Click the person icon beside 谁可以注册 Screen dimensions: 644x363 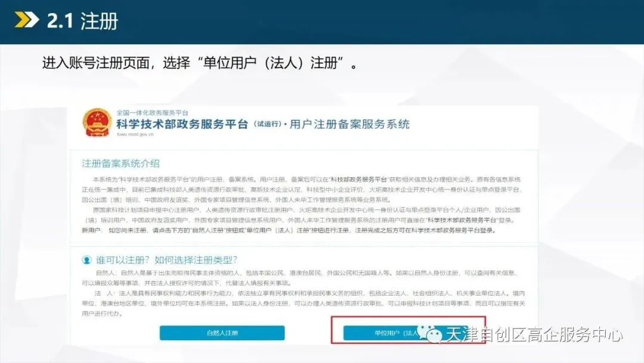86,260
